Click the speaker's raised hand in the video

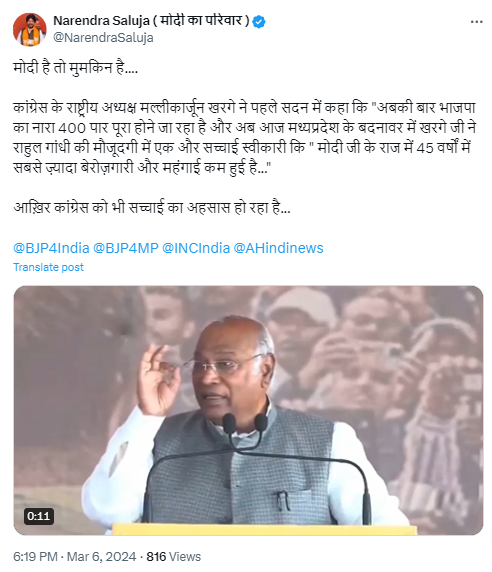pos(160,379)
